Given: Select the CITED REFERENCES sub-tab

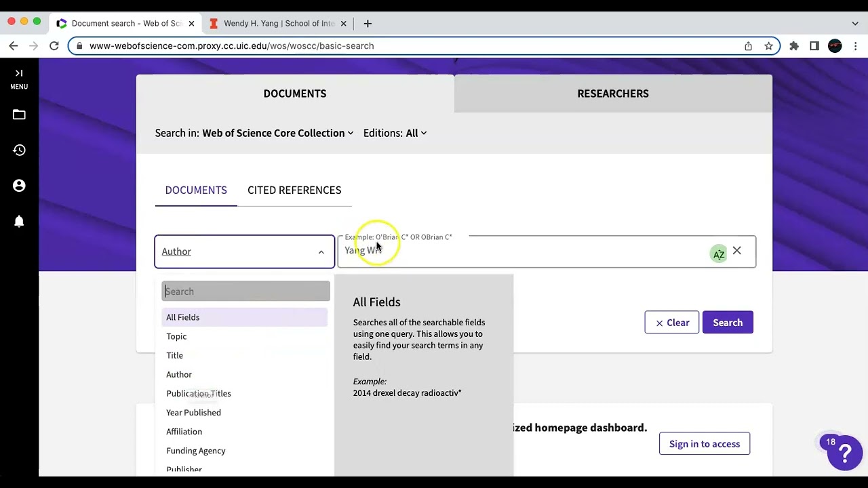Looking at the screenshot, I should pyautogui.click(x=294, y=190).
